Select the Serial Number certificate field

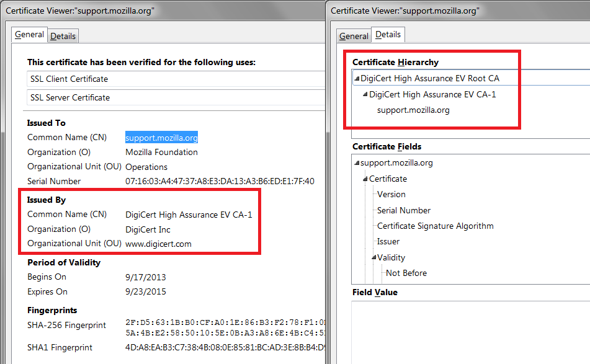[x=403, y=210]
